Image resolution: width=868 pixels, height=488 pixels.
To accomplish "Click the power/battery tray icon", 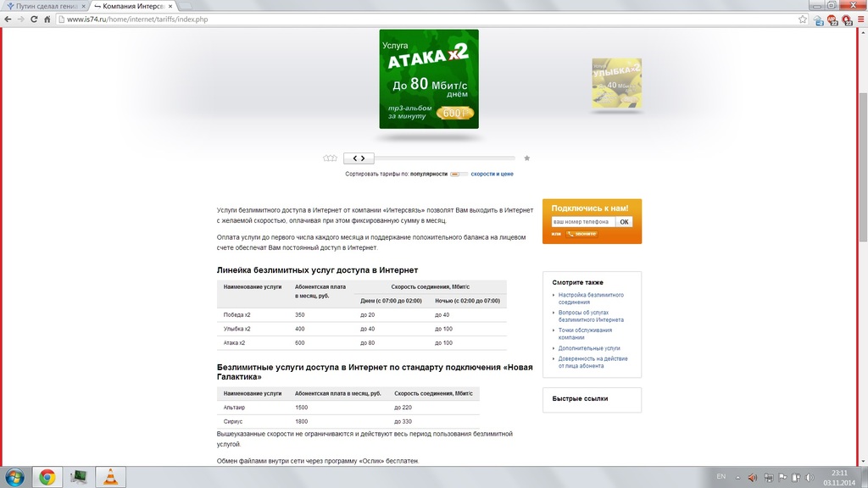I will (796, 478).
